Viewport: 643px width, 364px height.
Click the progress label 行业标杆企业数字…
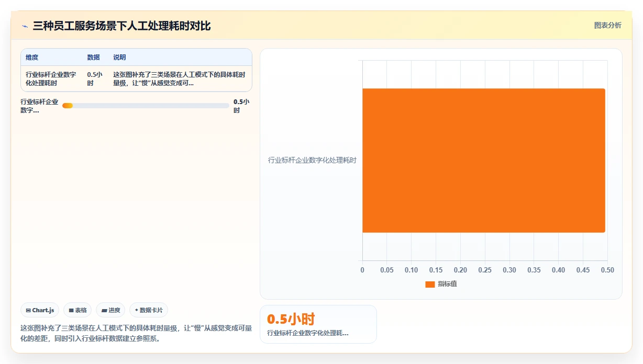pyautogui.click(x=39, y=106)
